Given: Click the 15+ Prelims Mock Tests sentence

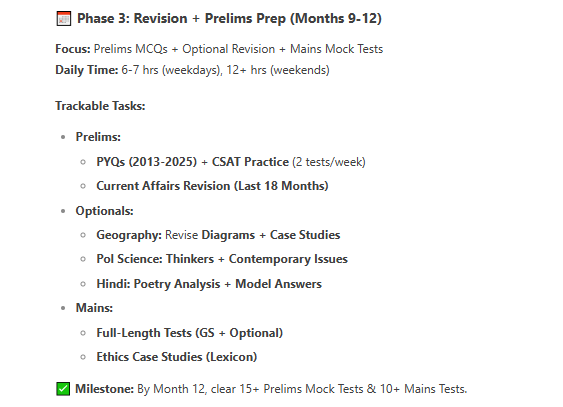Looking at the screenshot, I should pos(302,389).
